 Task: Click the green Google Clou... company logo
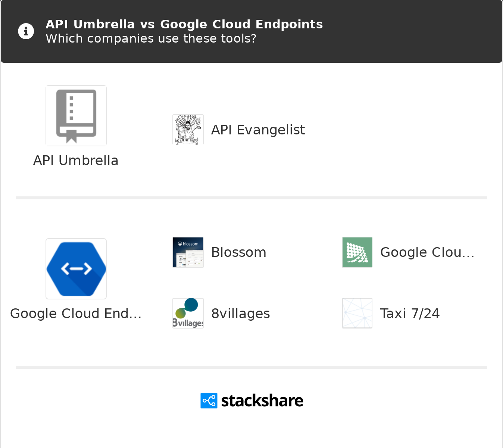click(x=357, y=252)
